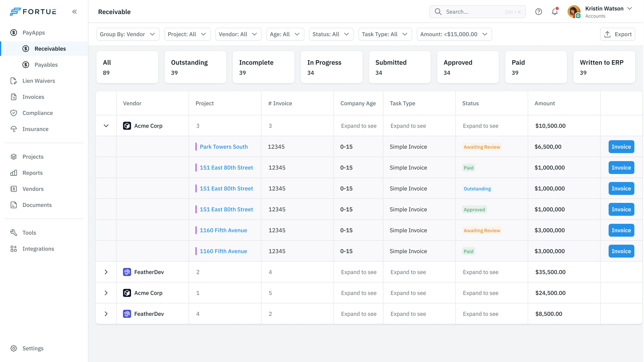Go to Compliance shield item
The width and height of the screenshot is (644, 362).
point(38,113)
